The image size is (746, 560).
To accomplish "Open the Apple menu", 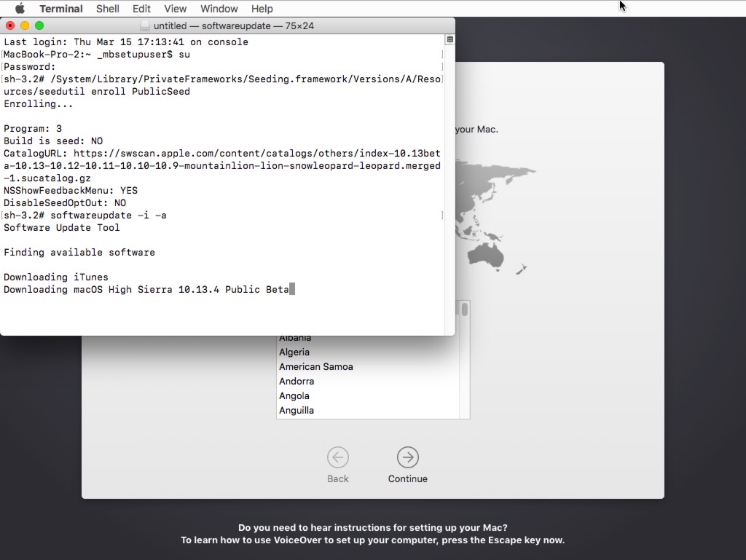I will pos(20,9).
